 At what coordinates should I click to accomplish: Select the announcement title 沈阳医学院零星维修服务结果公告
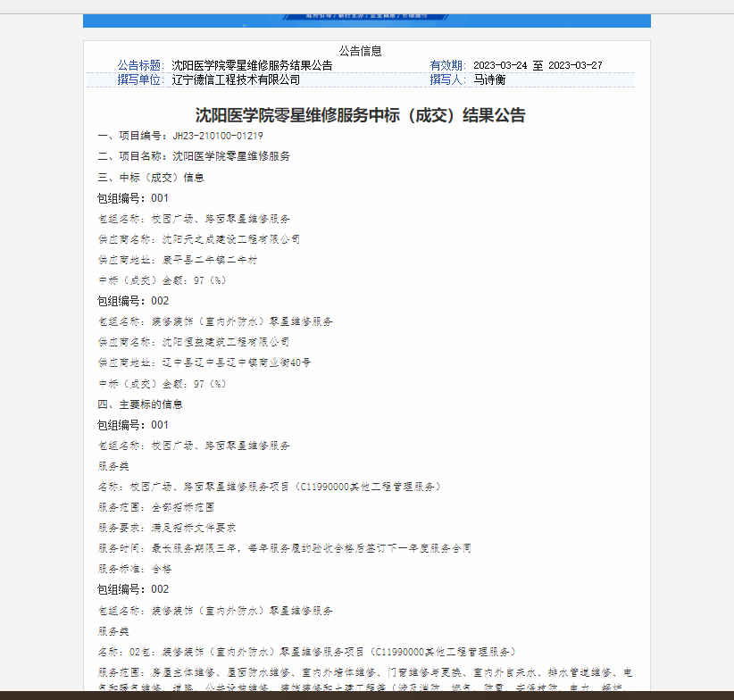(x=252, y=65)
